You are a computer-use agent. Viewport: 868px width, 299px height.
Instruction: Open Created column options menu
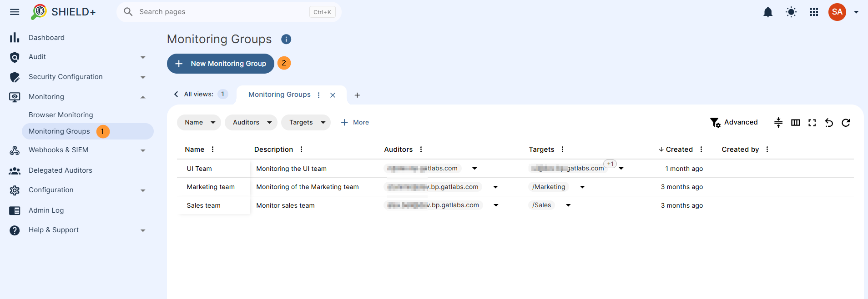701,149
